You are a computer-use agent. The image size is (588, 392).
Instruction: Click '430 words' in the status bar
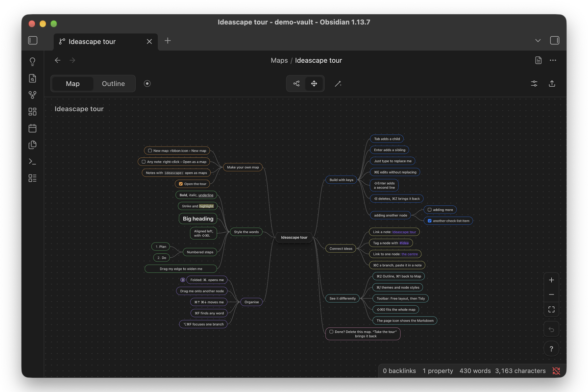click(x=475, y=371)
